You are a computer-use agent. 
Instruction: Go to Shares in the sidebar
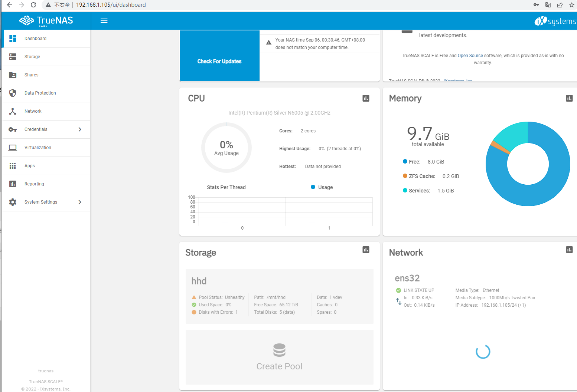(x=46, y=75)
